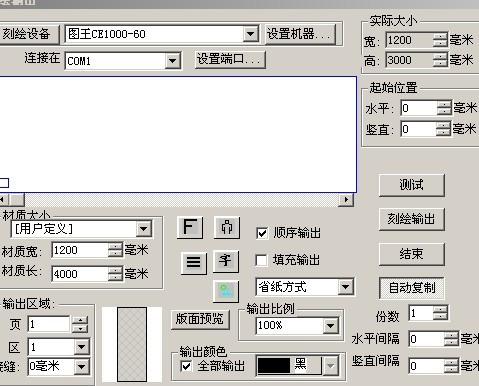Click the 刻绘输出 button
This screenshot has height=386, width=479.
click(x=412, y=219)
